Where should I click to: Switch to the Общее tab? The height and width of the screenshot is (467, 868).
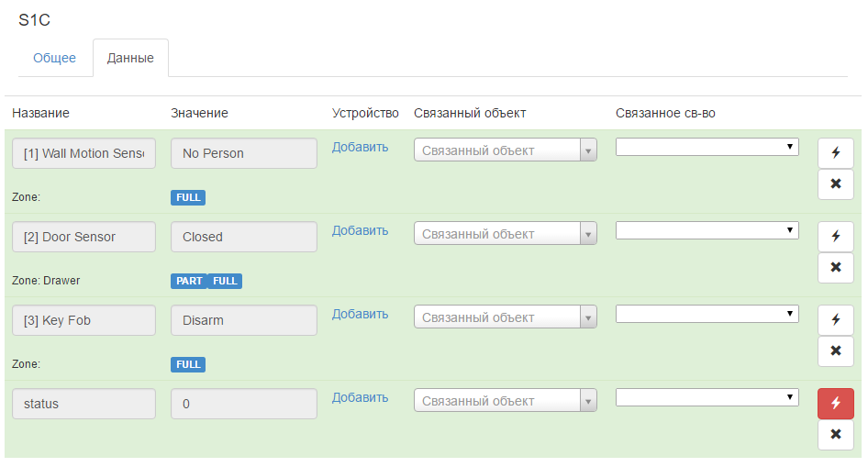point(54,58)
